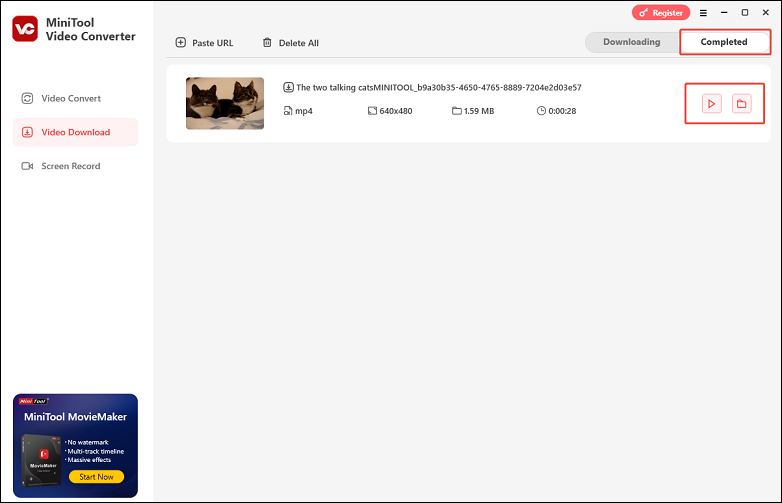Click the MovieMaker product box image
Image resolution: width=782 pixels, height=503 pixels.
coord(42,460)
